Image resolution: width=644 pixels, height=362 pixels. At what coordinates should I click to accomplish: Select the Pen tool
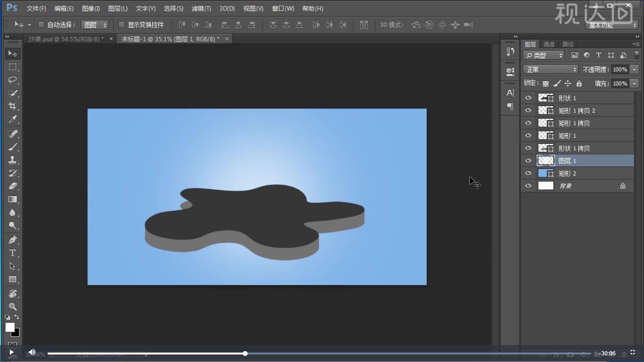[x=13, y=239]
